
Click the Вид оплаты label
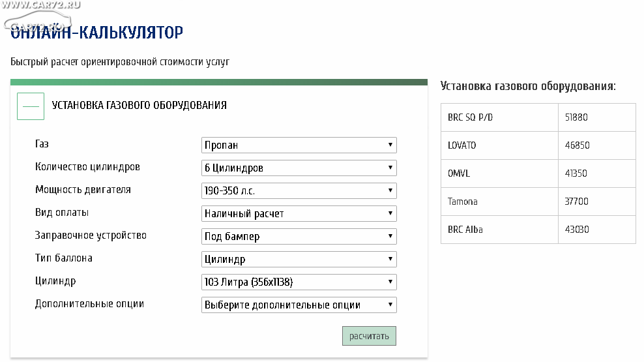[x=62, y=213]
